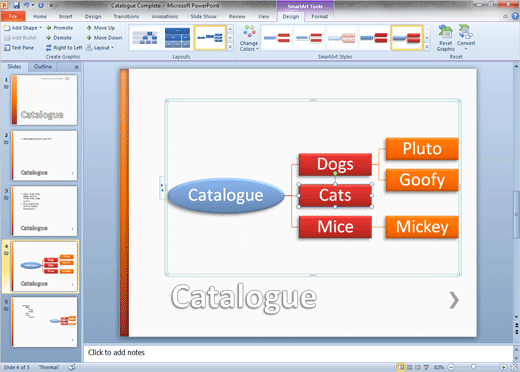Start Slide Show from status bar icon
The width and height of the screenshot is (520, 372).
click(x=426, y=367)
